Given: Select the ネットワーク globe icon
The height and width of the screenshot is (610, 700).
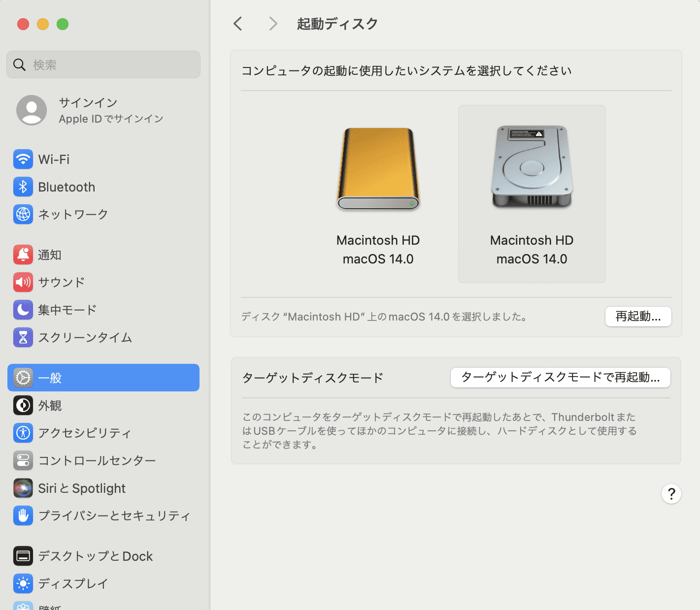Looking at the screenshot, I should tap(23, 215).
